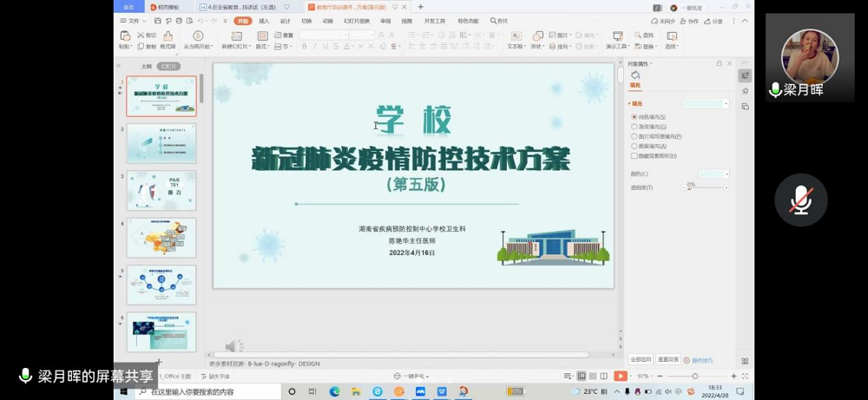Click the 全部应用 apply-to-all button

[x=641, y=359]
